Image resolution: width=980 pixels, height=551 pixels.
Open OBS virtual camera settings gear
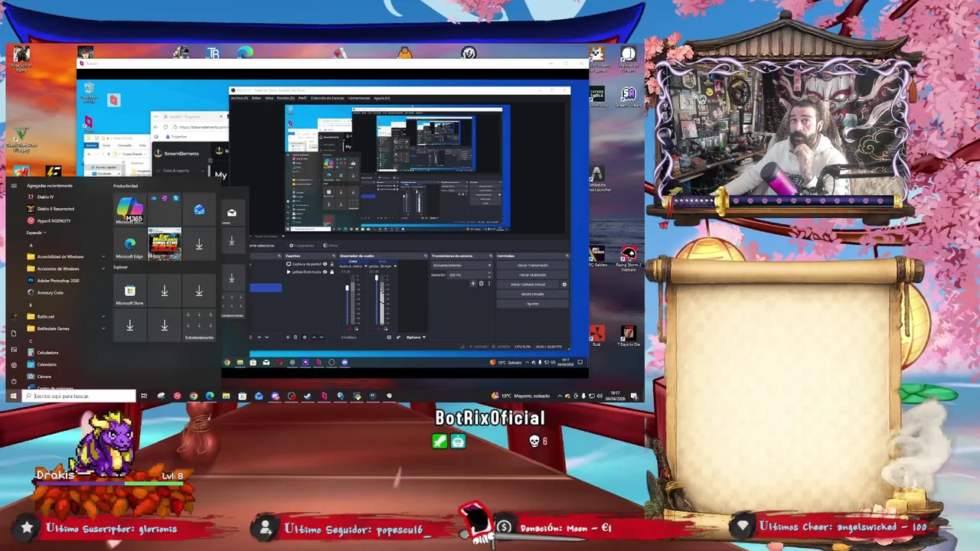[564, 285]
